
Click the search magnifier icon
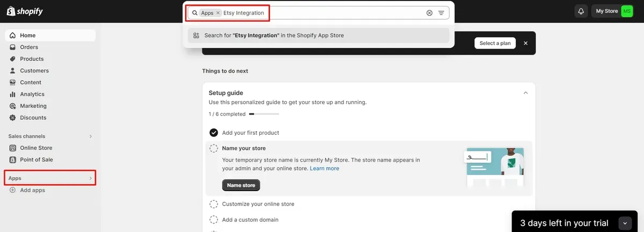point(195,13)
